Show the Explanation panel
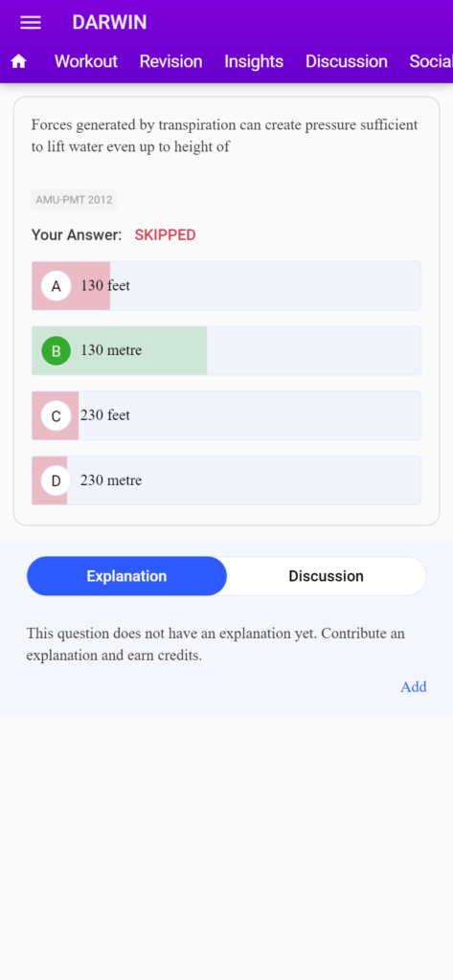453x980 pixels. 126,576
